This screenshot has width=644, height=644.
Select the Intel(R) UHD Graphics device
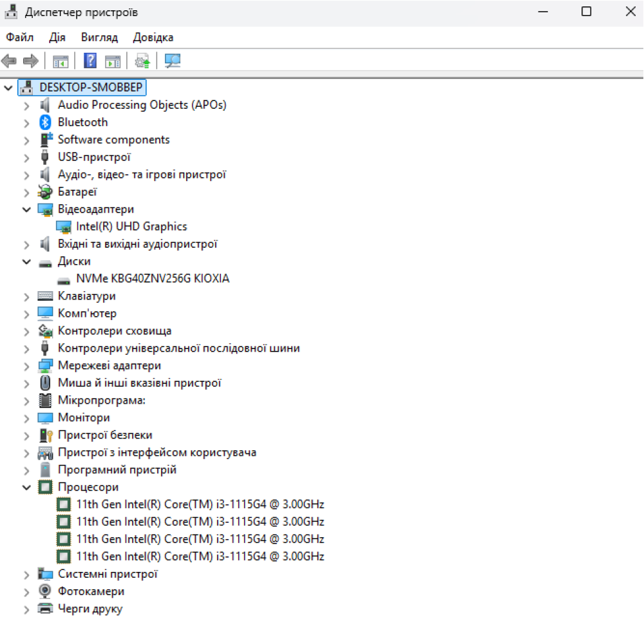point(131,227)
